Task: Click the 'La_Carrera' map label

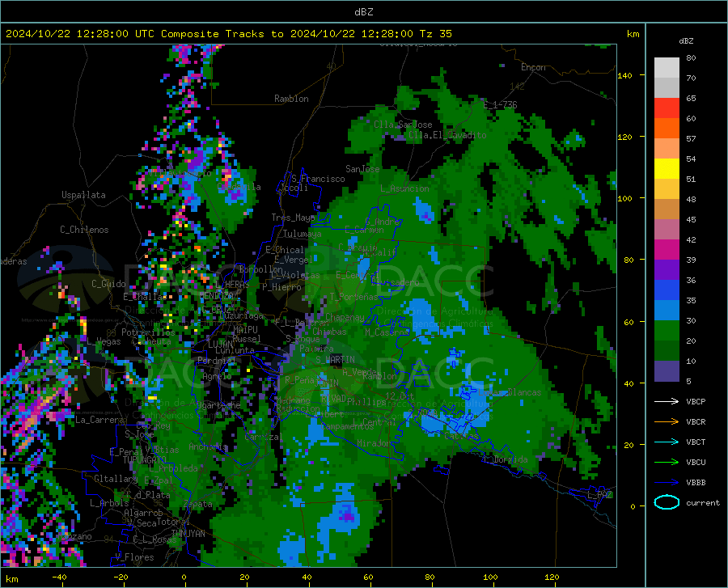Action: (x=99, y=420)
